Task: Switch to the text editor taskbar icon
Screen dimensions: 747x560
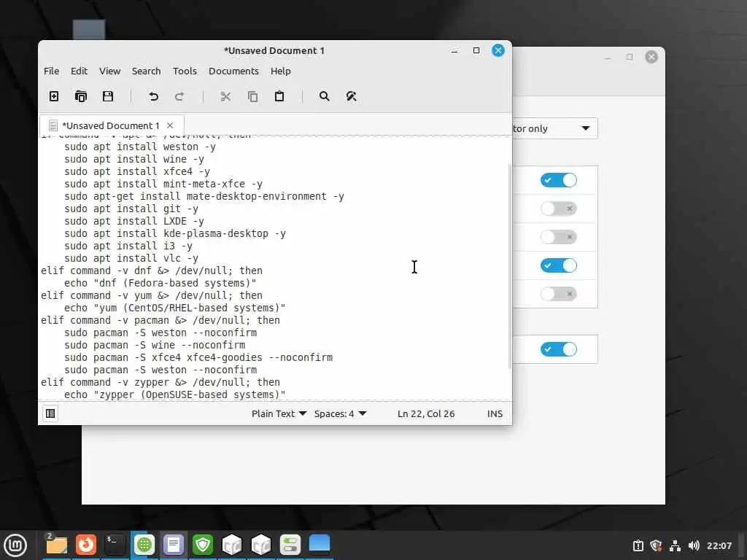Action: pos(174,545)
